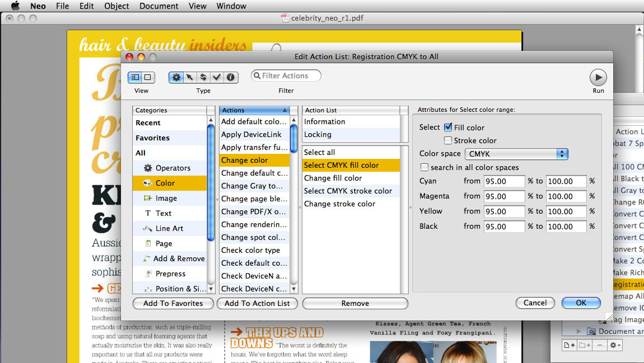Select the checkmark type filter
Viewport: 644px width, 363px height.
pos(217,77)
